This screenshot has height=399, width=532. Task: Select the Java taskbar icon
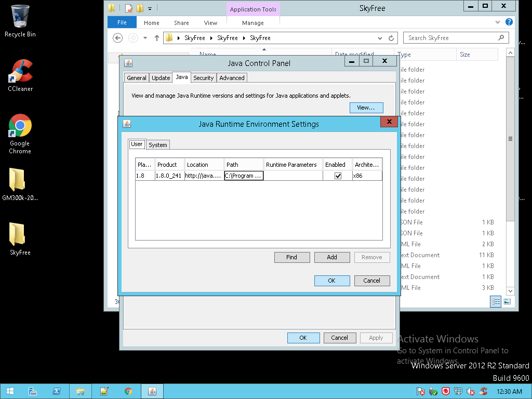(x=152, y=391)
